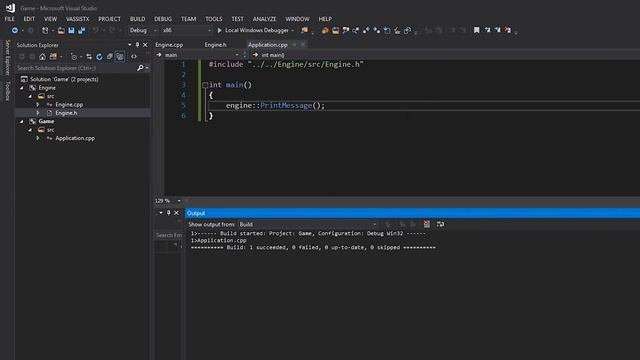Open the WINDOW menu
Screen dimensions: 640x360
(297, 19)
